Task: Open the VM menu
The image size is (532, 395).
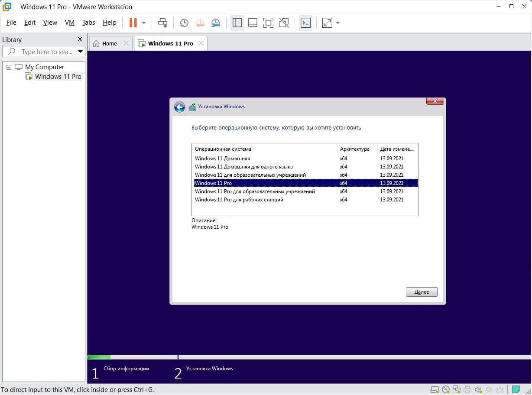Action: point(70,23)
